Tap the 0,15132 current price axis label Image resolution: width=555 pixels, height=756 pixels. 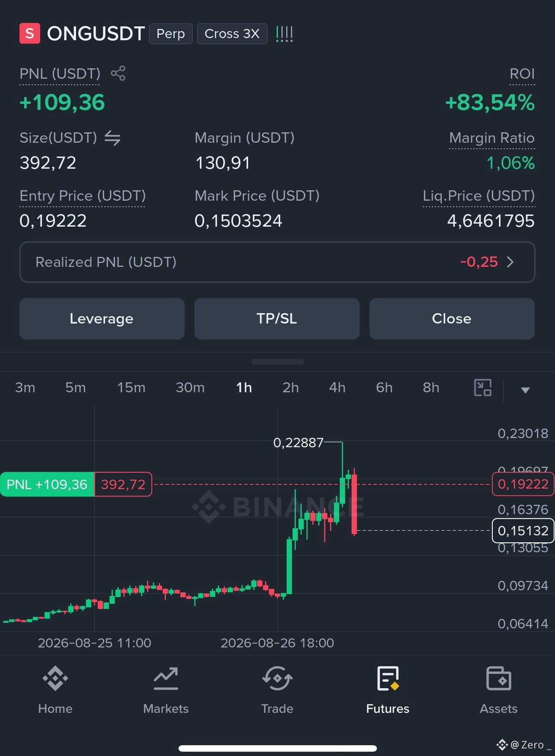523,530
